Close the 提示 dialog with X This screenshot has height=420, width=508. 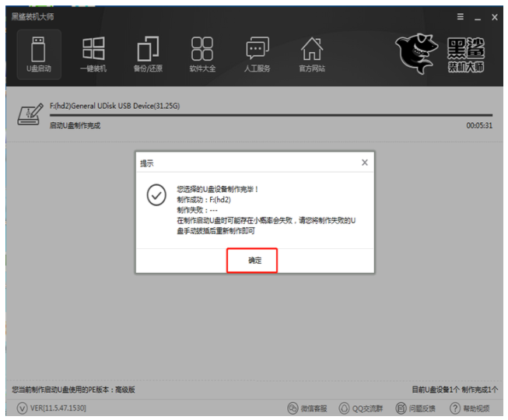coord(364,163)
